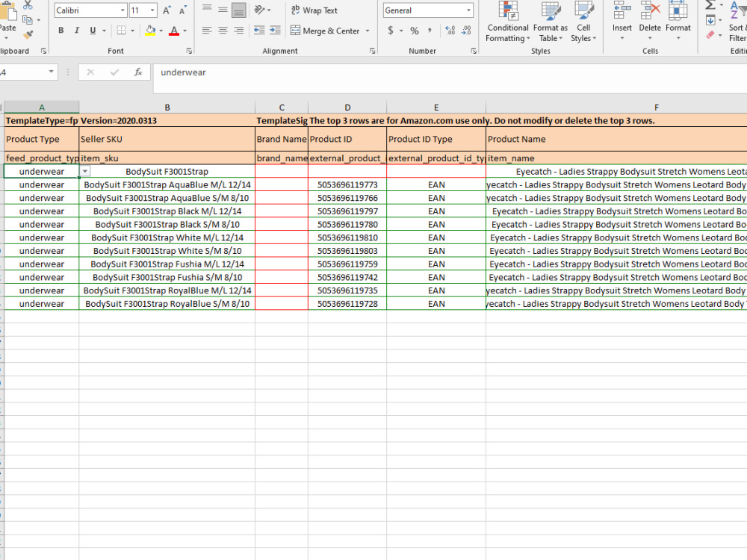Screen dimensions: 747x560
Task: Decrease decimal places
Action: (466, 31)
